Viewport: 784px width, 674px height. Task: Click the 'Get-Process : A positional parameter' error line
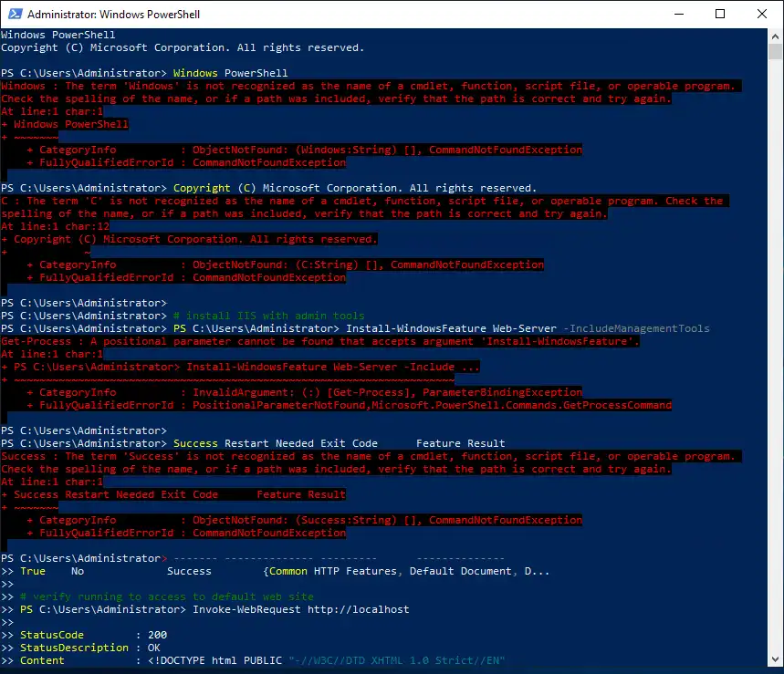[320, 341]
